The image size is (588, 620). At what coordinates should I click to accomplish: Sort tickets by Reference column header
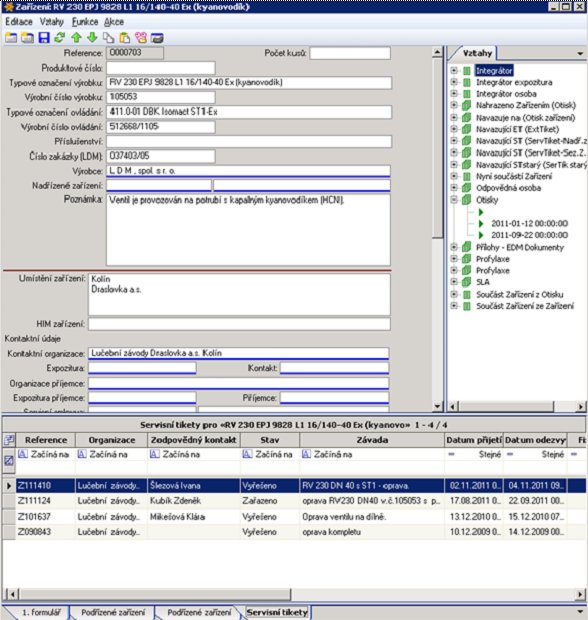pos(46,440)
